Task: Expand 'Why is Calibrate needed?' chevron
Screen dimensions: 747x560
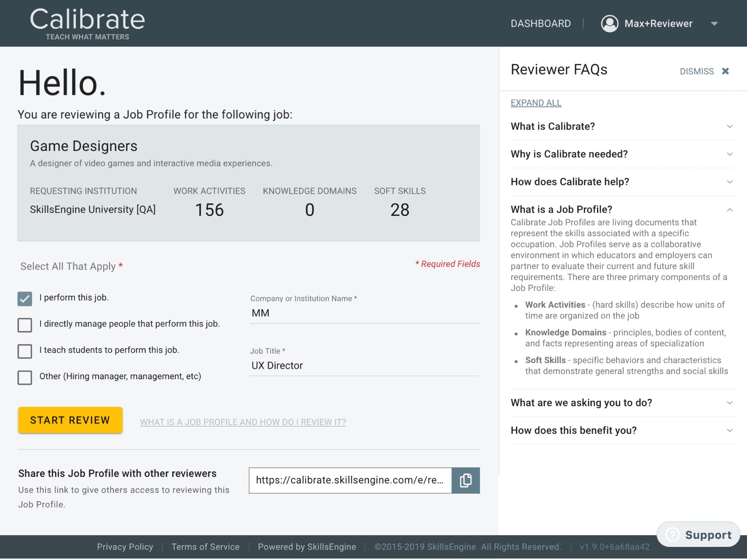Action: 730,154
